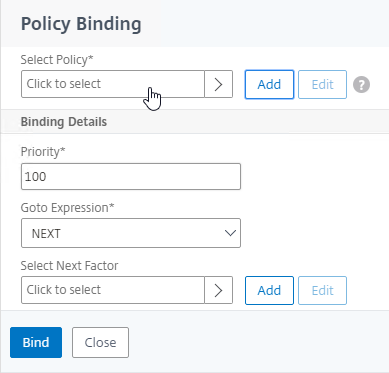
Task: Click the Select Policy 'Click to select' field
Action: click(113, 84)
